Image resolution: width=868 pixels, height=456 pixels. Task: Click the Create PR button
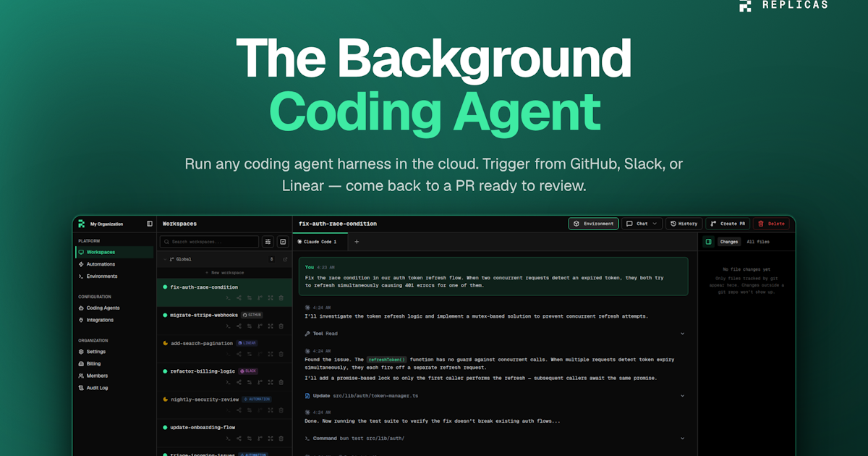727,224
